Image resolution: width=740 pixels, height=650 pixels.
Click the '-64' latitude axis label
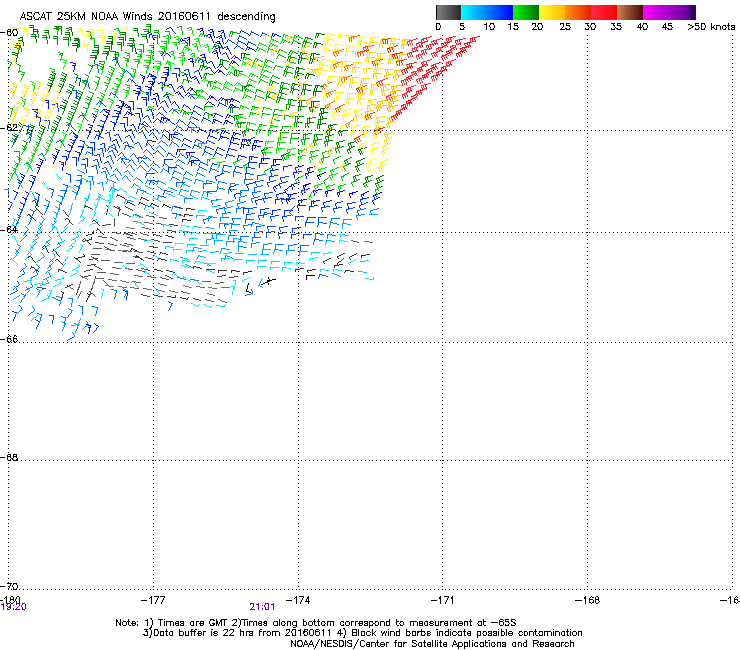(x=9, y=230)
